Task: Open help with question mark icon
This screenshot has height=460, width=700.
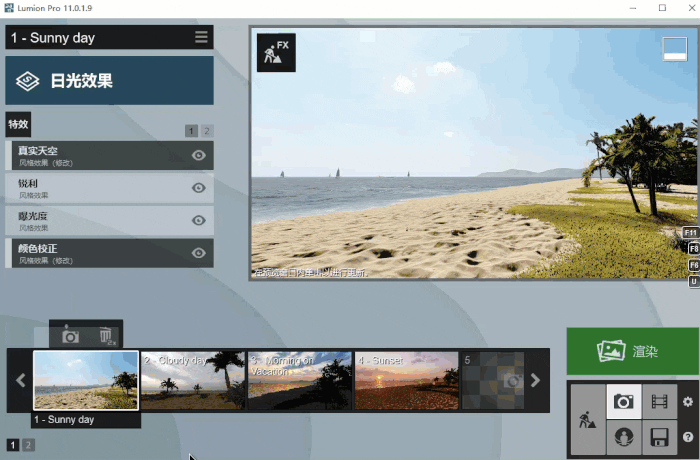Action: pyautogui.click(x=688, y=437)
